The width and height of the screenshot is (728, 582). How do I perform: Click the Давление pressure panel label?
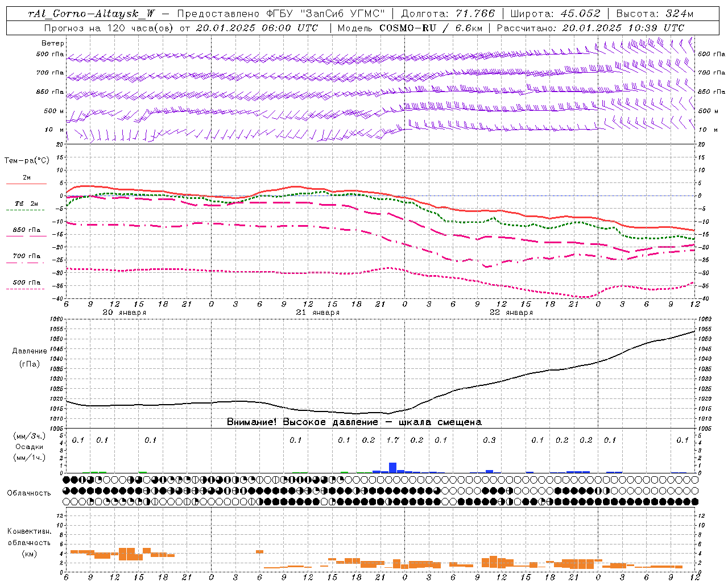[30, 351]
